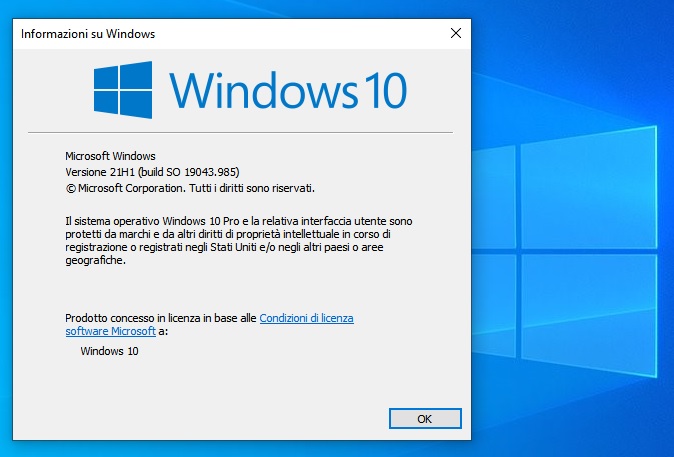Select the Microsoft Windows text line

pyautogui.click(x=110, y=156)
